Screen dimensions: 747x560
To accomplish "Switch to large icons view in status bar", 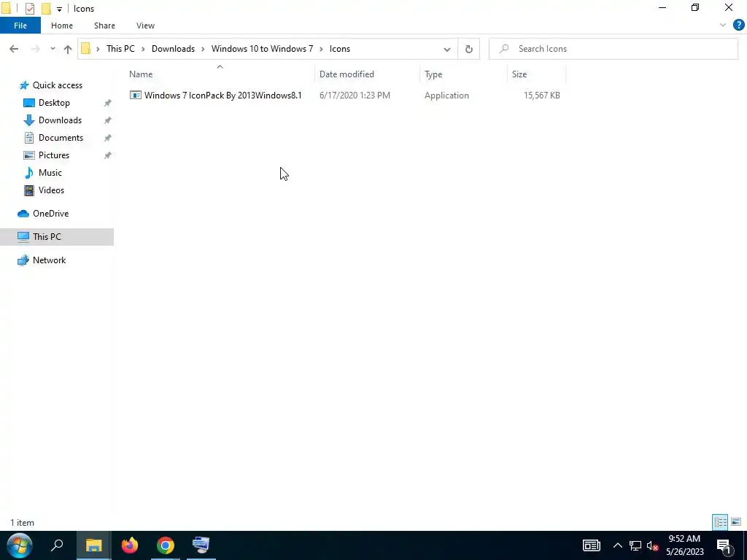I will 736,522.
